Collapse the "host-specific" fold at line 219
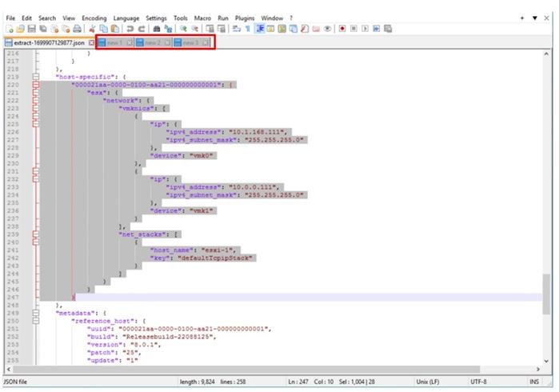The image size is (559, 392). (36, 77)
